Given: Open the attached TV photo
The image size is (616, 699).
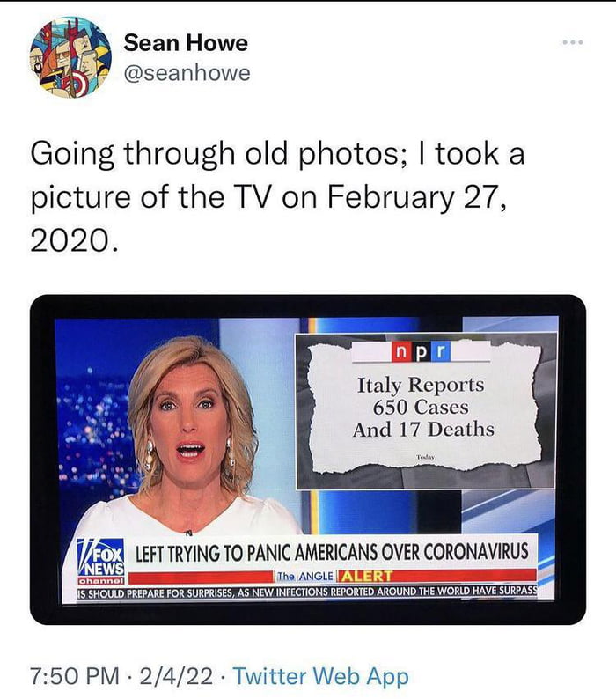Looking at the screenshot, I should point(307,460).
